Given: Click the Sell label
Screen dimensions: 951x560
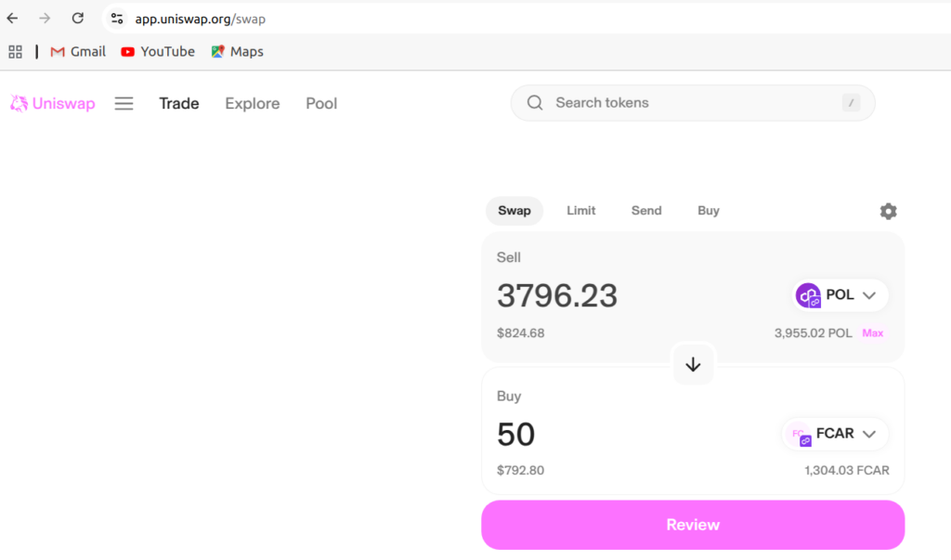Looking at the screenshot, I should click(x=508, y=257).
